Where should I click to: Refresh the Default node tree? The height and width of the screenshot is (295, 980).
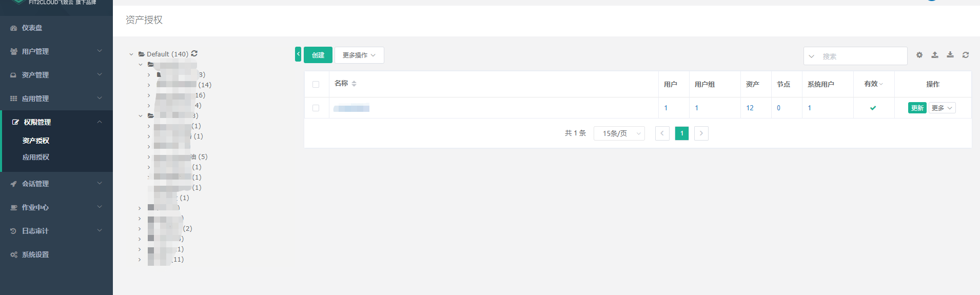(194, 53)
